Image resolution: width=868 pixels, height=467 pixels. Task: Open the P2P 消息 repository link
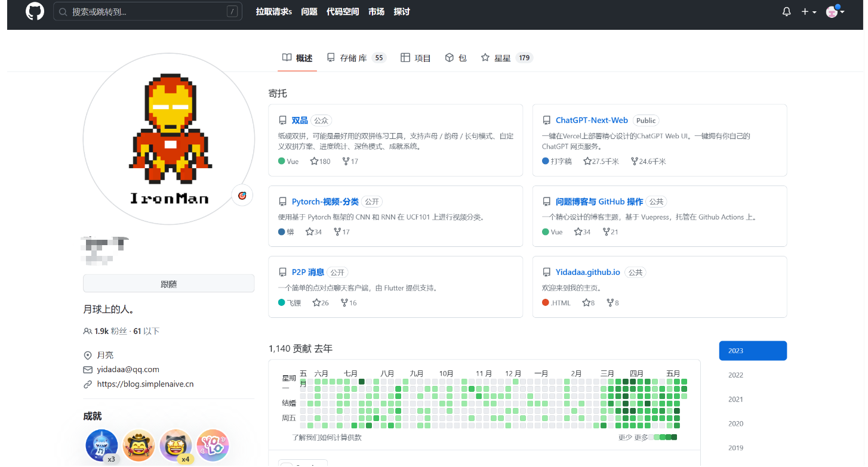[308, 272]
